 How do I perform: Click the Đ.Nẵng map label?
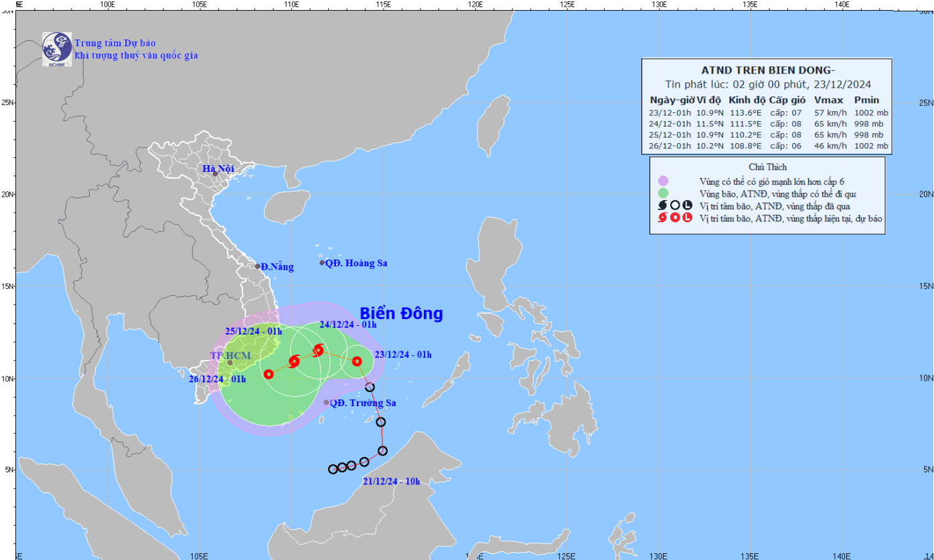coord(277,267)
